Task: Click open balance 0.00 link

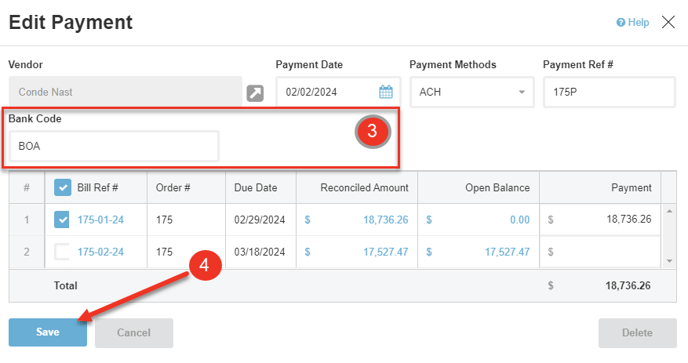Action: click(520, 219)
